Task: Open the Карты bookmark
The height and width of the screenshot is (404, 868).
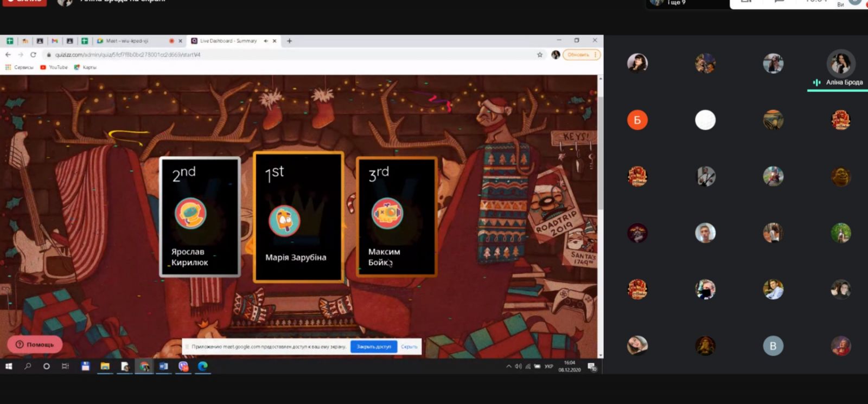Action: click(86, 67)
